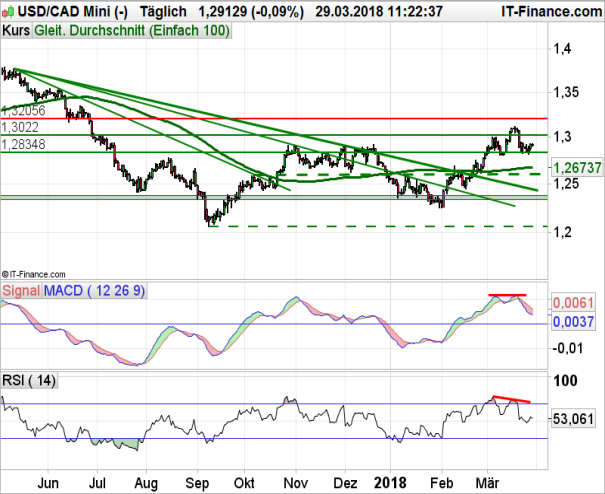This screenshot has width=605, height=494.
Task: Select the Signal legend in MACD panel
Action: 21,291
